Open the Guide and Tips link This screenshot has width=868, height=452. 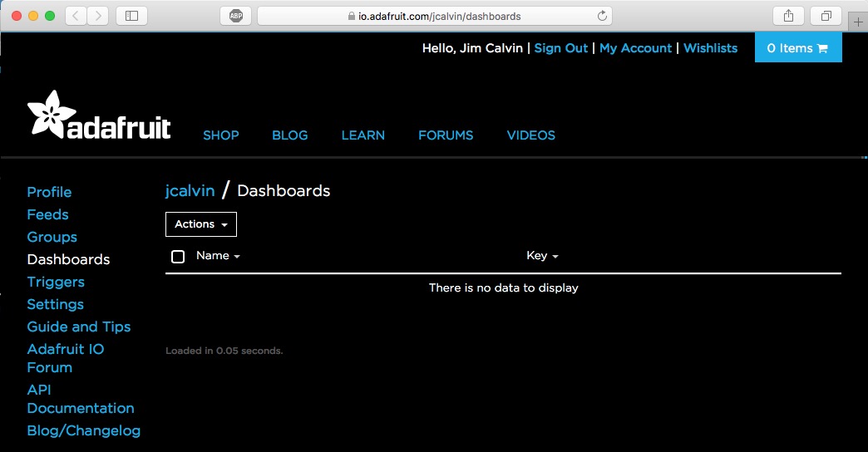pos(79,327)
